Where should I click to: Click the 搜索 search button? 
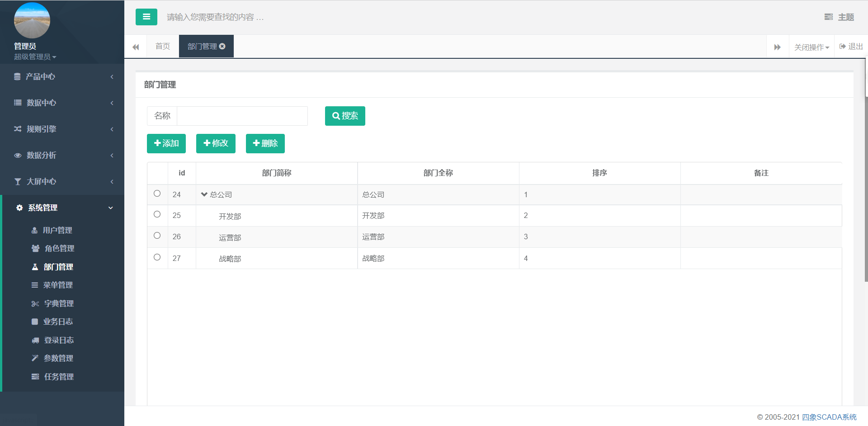(344, 116)
